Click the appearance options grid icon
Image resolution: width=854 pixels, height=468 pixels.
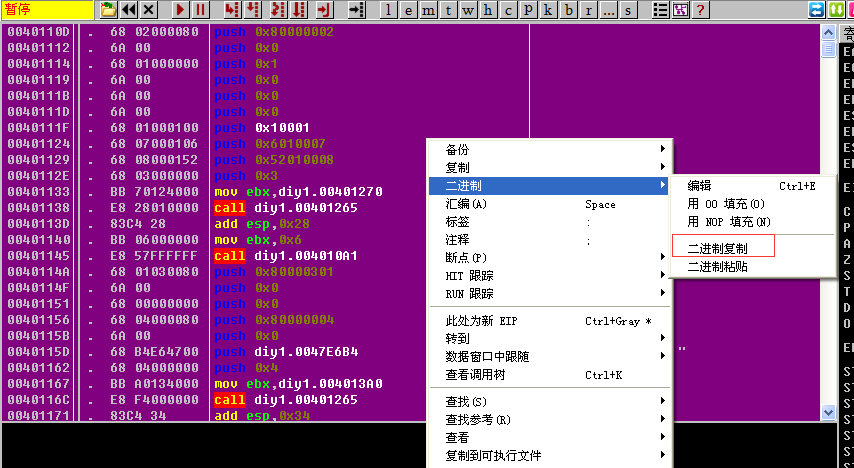681,9
